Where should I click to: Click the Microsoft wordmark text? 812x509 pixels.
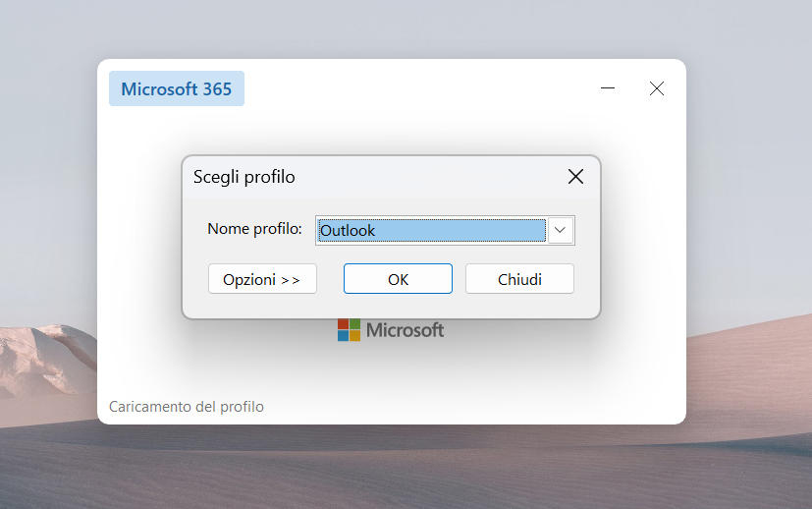point(405,330)
